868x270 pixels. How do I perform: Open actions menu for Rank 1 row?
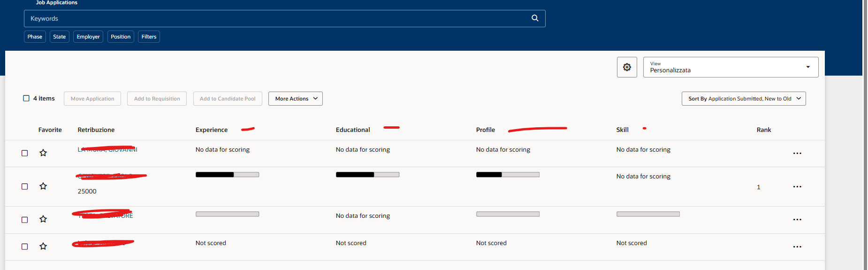(797, 187)
